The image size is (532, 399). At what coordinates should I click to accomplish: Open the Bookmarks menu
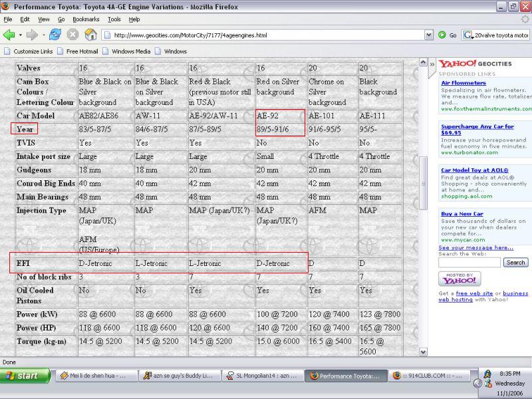[86, 19]
